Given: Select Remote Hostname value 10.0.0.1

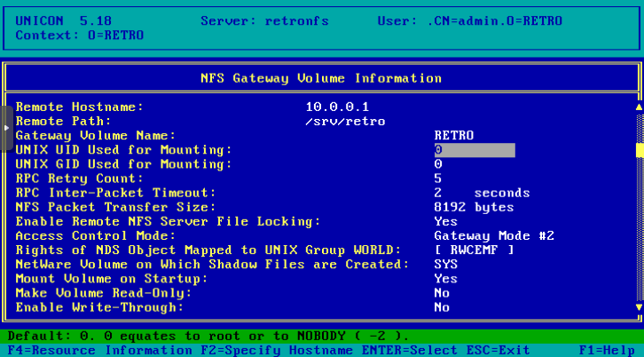Looking at the screenshot, I should pyautogui.click(x=337, y=107).
